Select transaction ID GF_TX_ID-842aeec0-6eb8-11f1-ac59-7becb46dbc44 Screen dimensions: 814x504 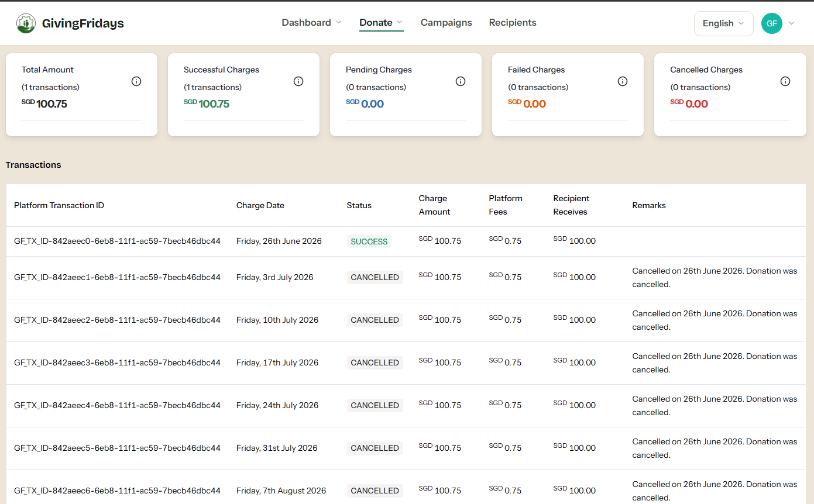117,241
